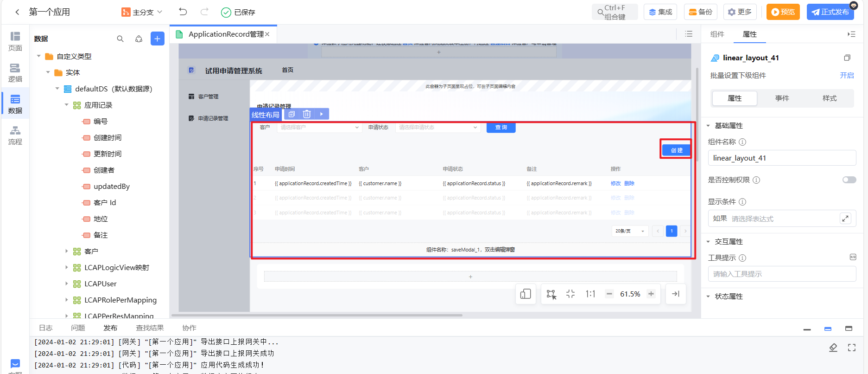868x374 pixels.
Task: Expand the 显示条件 expression editor
Action: (x=846, y=218)
